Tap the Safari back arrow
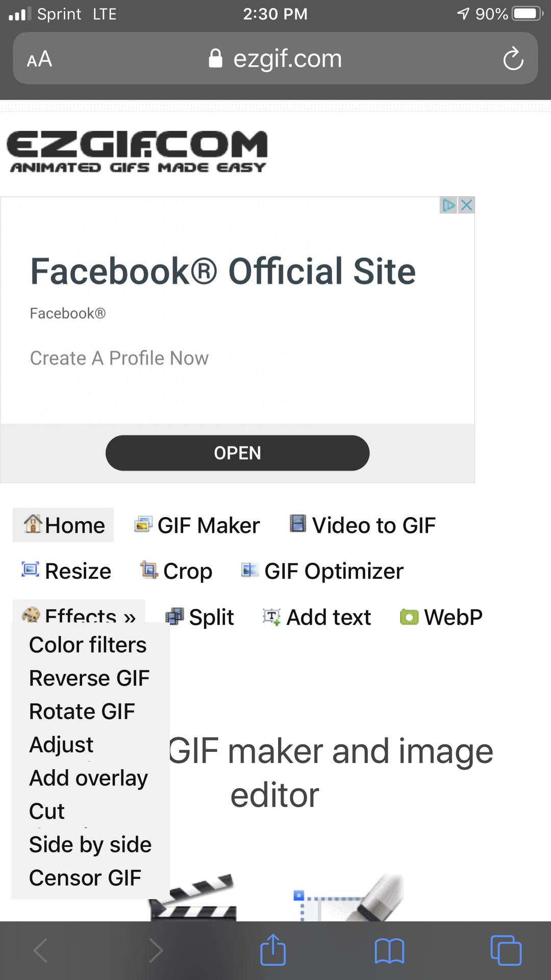 pos(41,950)
